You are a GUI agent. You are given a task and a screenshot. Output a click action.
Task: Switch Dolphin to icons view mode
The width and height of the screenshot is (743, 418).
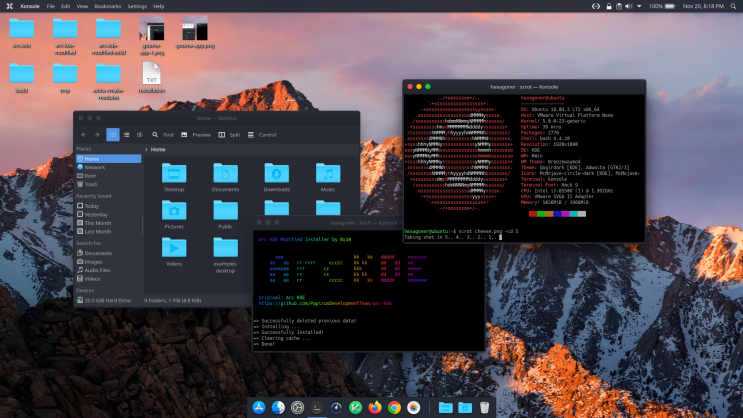click(x=113, y=135)
